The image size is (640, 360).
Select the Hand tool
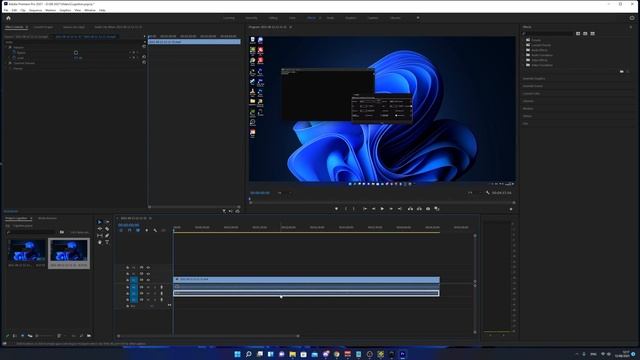pos(100,242)
